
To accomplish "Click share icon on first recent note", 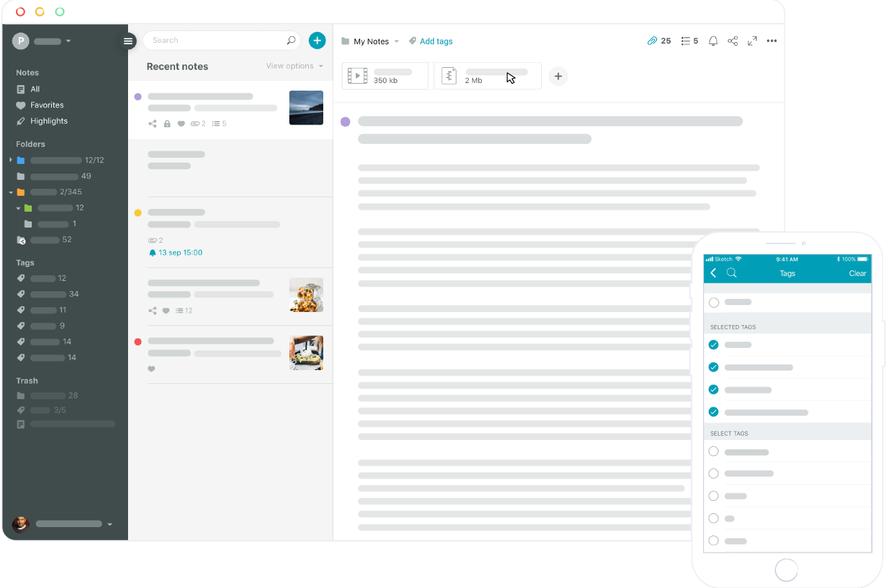I will tap(152, 124).
